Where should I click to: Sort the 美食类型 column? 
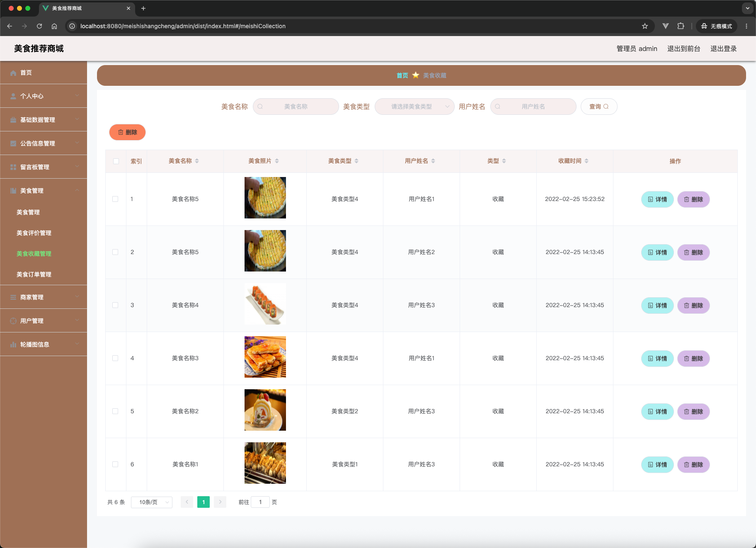click(356, 161)
